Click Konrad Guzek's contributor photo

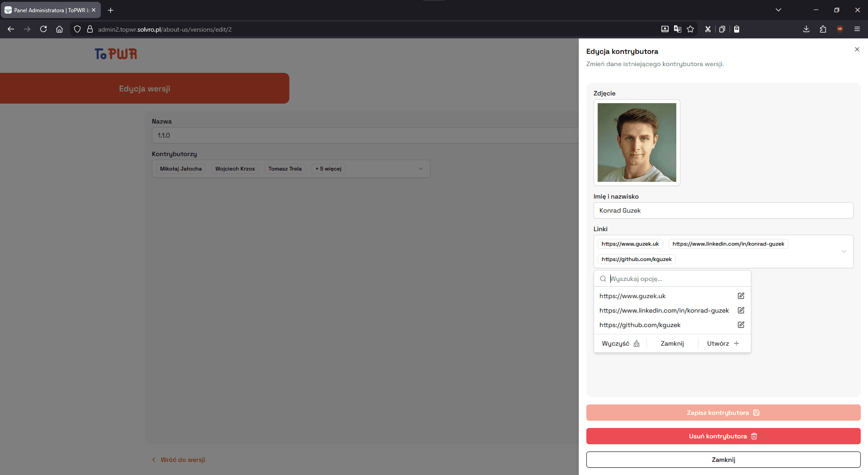point(637,142)
